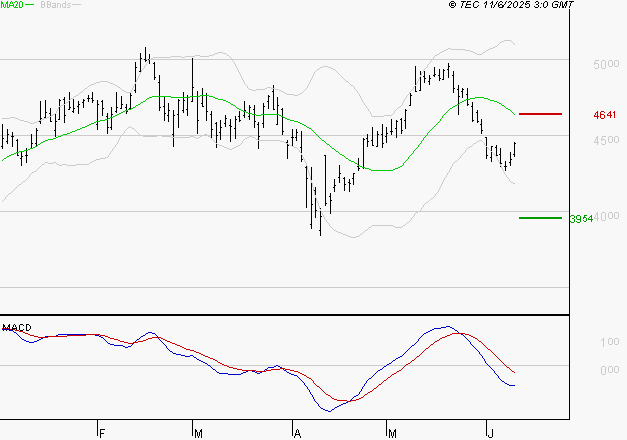Click the 4500 price axis label
The width and height of the screenshot is (627, 440).
point(606,140)
